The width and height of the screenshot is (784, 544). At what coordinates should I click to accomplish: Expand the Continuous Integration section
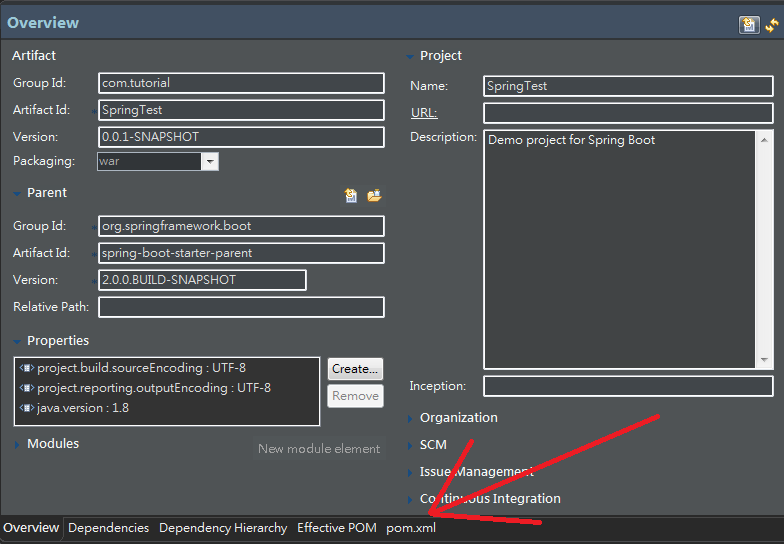click(410, 500)
